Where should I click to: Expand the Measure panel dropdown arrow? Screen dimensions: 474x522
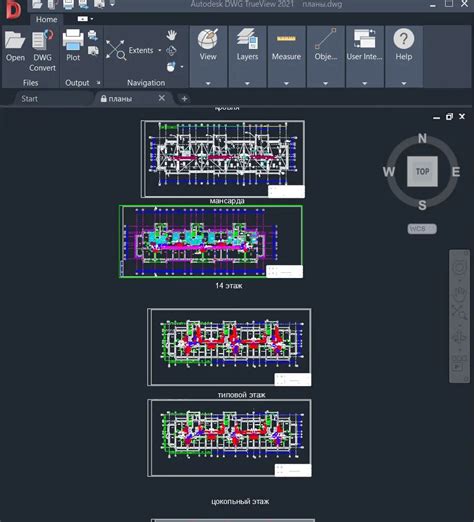(286, 83)
